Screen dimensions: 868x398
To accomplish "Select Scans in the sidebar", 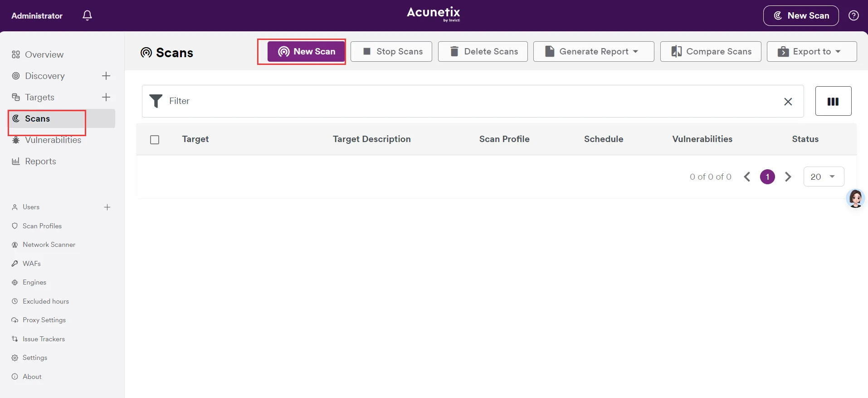I will point(62,118).
